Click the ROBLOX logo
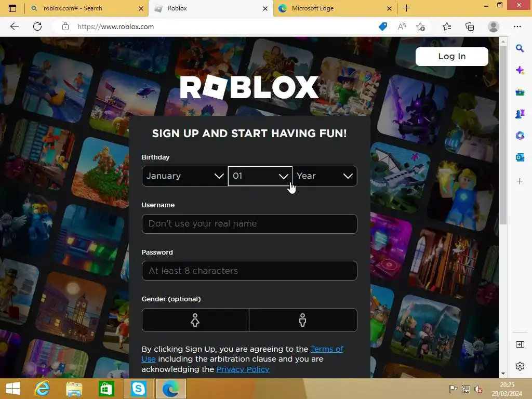Image resolution: width=532 pixels, height=399 pixels. click(249, 87)
